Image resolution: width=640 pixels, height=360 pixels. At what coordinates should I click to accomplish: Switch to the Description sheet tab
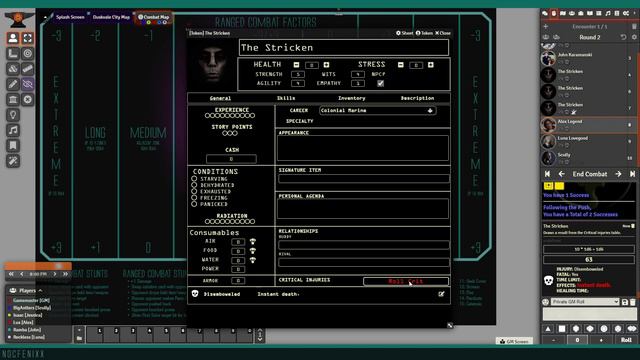pyautogui.click(x=417, y=98)
